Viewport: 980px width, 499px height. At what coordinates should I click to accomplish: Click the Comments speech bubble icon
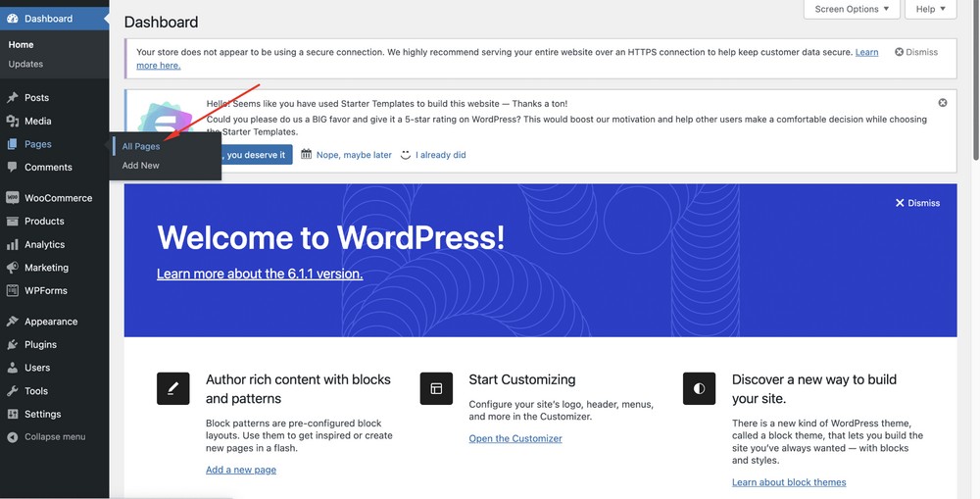tap(13, 168)
